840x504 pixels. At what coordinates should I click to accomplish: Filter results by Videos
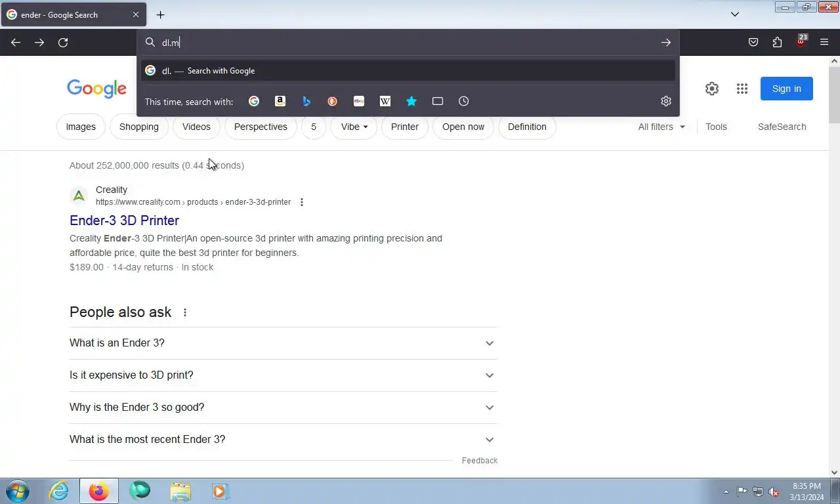196,127
